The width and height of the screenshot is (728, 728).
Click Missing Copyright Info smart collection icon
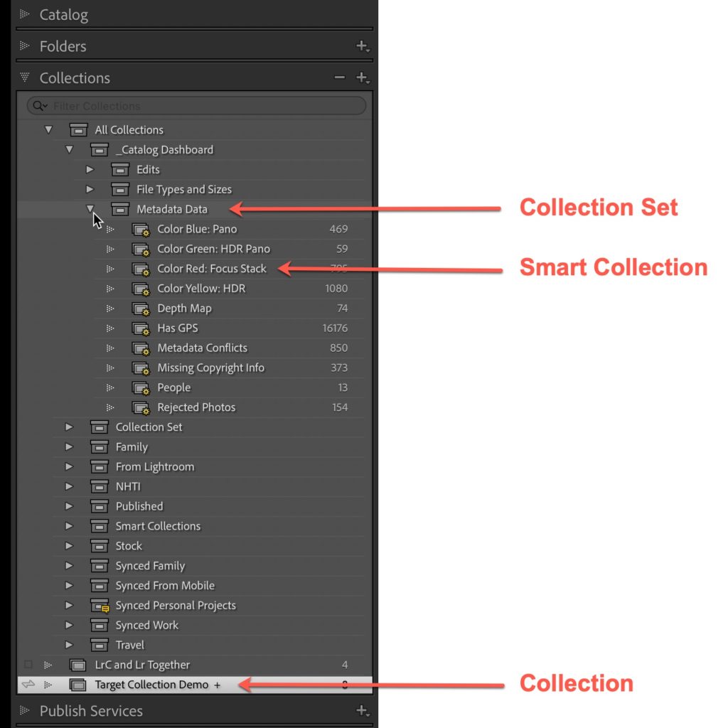[141, 368]
